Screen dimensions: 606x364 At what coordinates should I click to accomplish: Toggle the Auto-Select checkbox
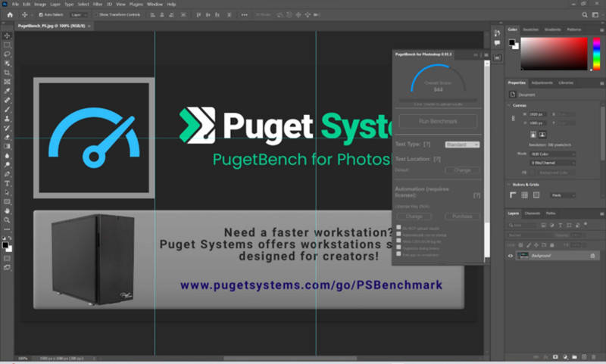coord(40,14)
